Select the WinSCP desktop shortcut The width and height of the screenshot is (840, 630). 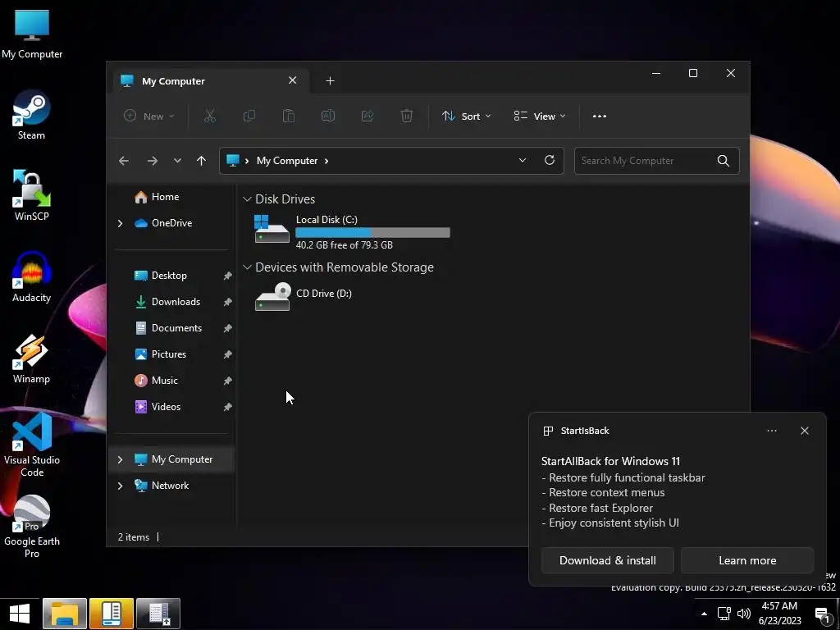(32, 196)
